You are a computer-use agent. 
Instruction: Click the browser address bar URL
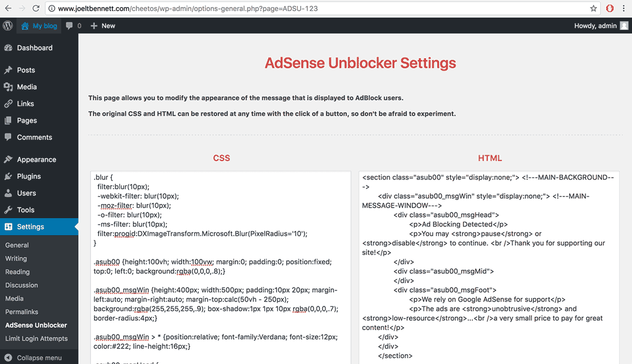pos(188,8)
